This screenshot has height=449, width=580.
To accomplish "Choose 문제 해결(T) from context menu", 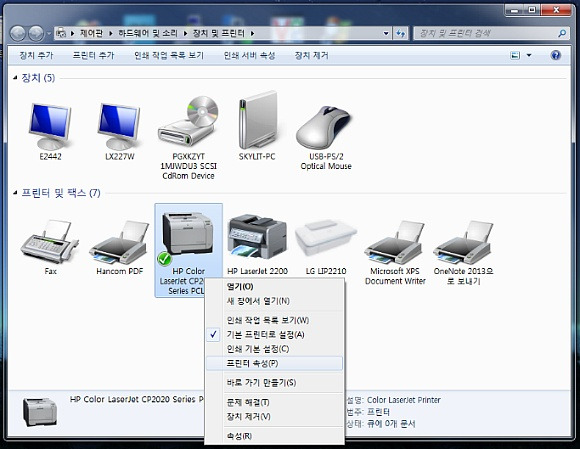I will [274, 402].
